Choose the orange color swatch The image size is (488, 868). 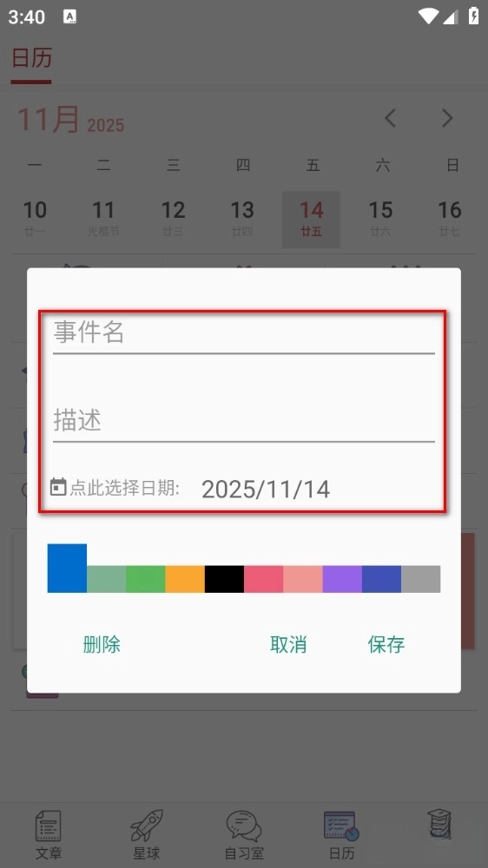[185, 579]
